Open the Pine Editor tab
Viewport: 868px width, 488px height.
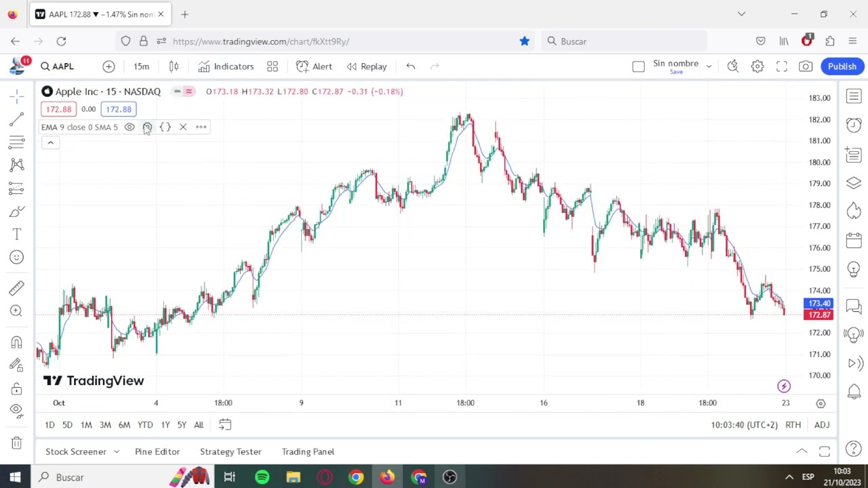point(157,451)
